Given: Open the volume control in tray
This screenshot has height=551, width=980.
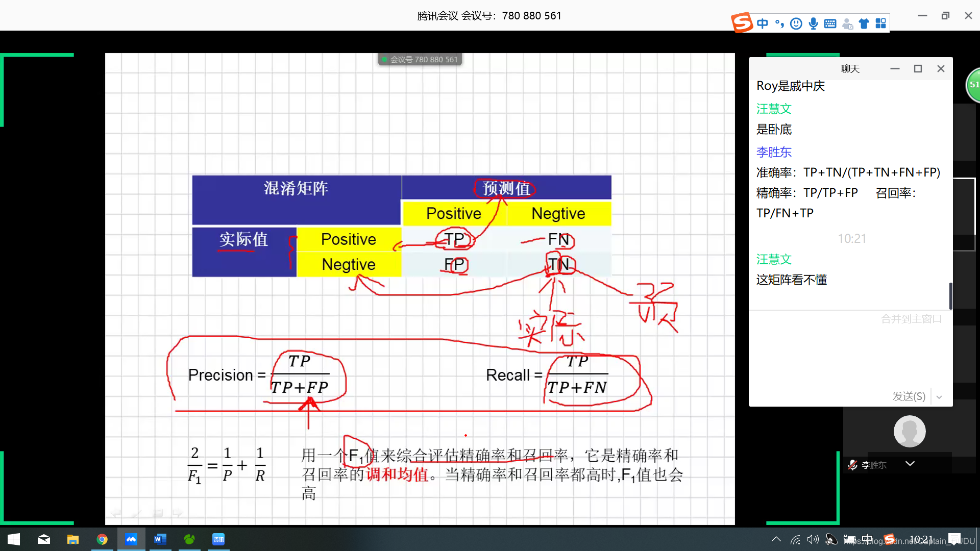Looking at the screenshot, I should [813, 539].
